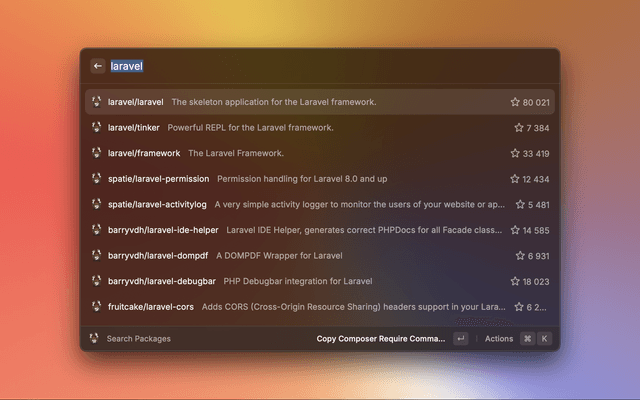Click the package icon beside laravel/tinker
640x400 pixels.
click(x=97, y=128)
